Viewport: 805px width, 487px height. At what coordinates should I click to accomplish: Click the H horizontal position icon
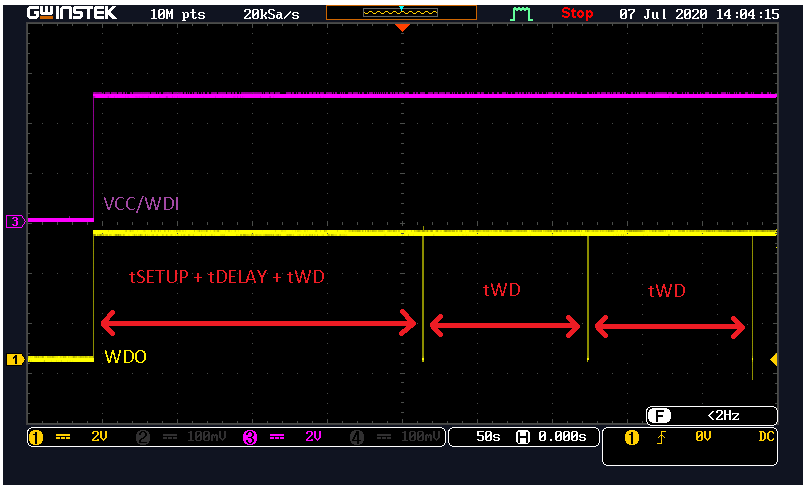(523, 437)
